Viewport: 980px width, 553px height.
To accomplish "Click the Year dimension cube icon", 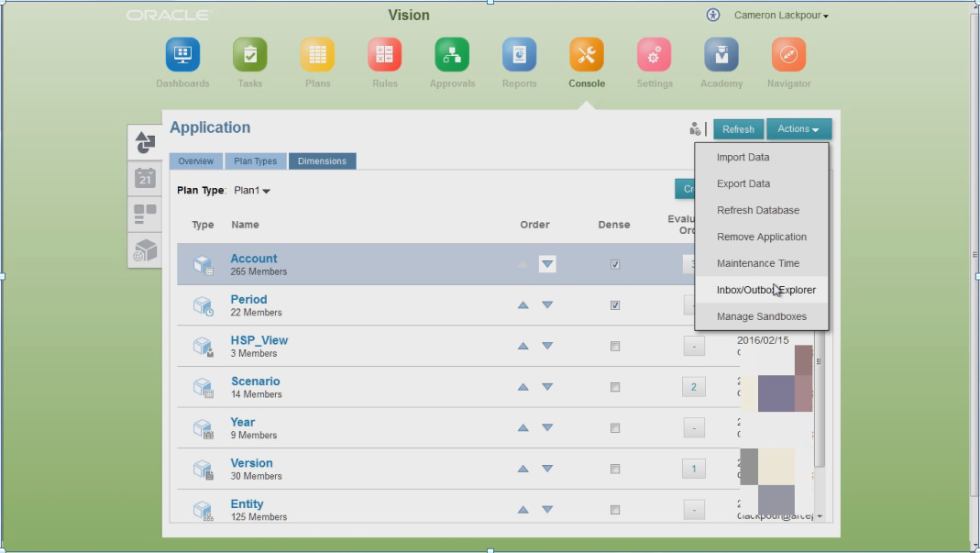I will tap(204, 428).
